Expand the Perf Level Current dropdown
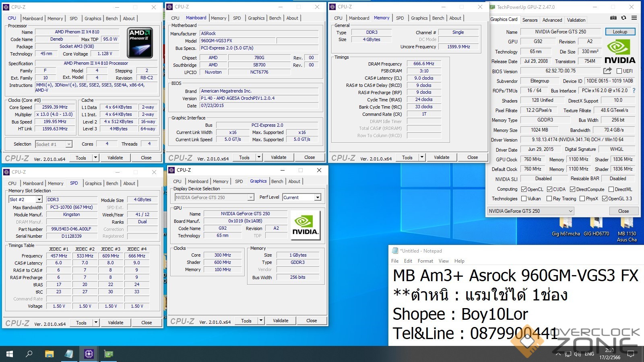The image size is (644, 362). pos(318,197)
